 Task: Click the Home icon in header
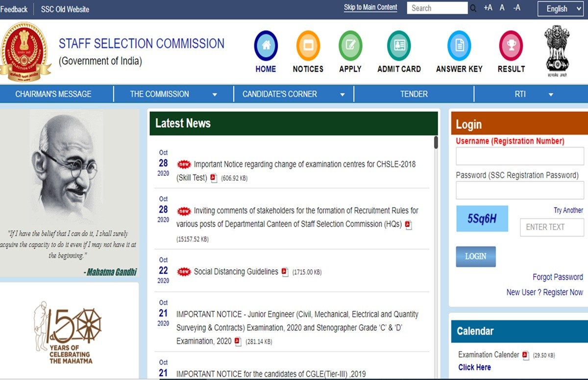coord(266,46)
